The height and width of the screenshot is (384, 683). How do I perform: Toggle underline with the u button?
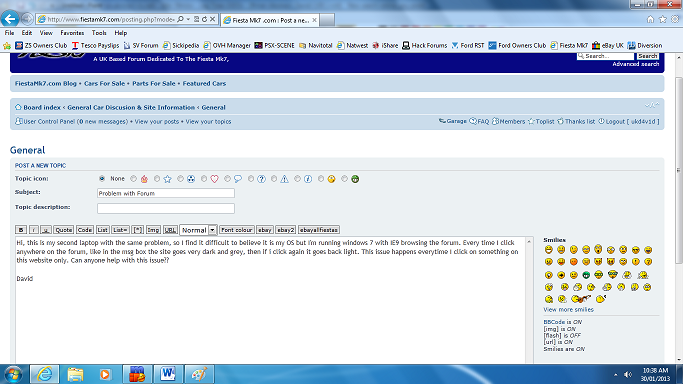pyautogui.click(x=46, y=230)
